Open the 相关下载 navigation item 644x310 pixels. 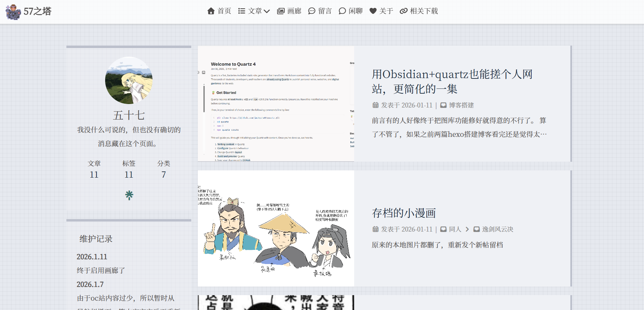tap(424, 11)
